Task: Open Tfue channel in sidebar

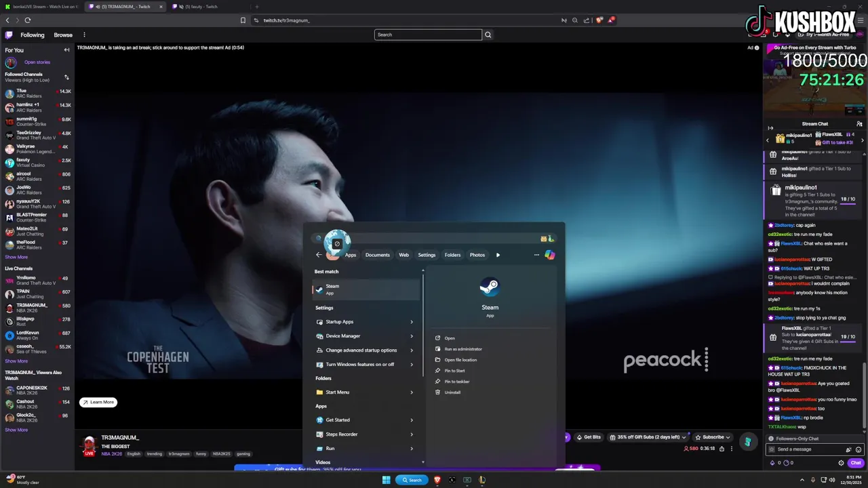Action: (37, 94)
